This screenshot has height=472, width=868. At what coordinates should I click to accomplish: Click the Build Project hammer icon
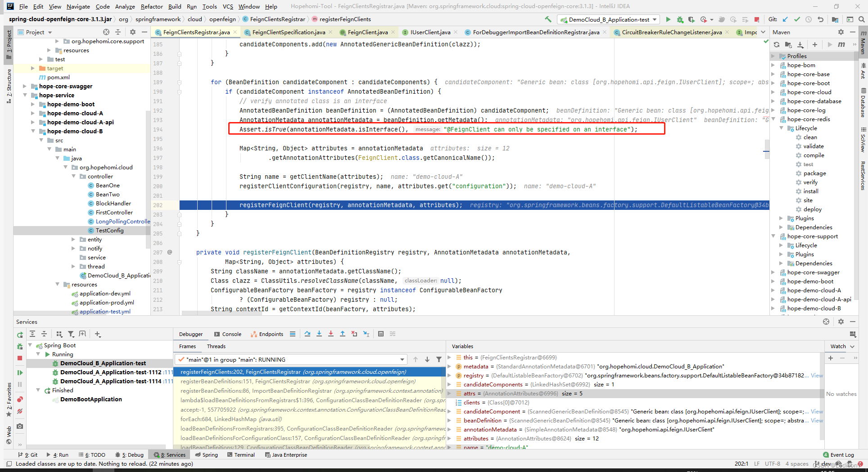(548, 19)
